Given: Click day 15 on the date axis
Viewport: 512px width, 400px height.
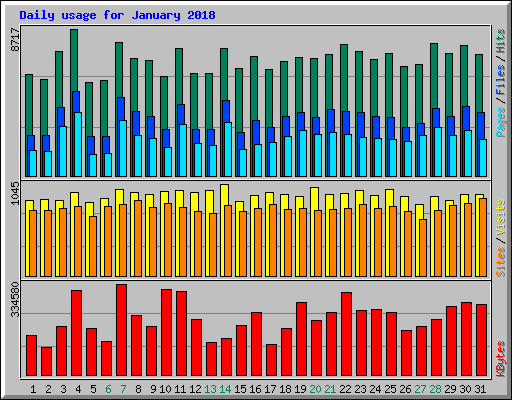Looking at the screenshot, I should tap(240, 389).
